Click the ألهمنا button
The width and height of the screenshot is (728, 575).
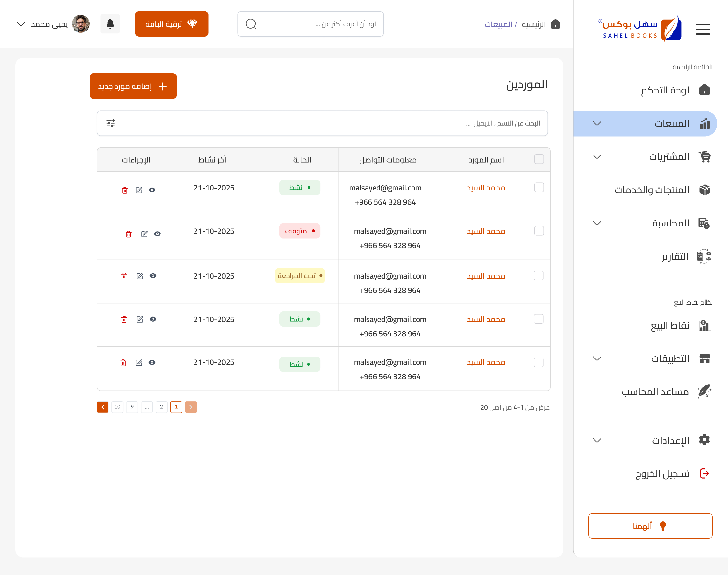click(650, 526)
